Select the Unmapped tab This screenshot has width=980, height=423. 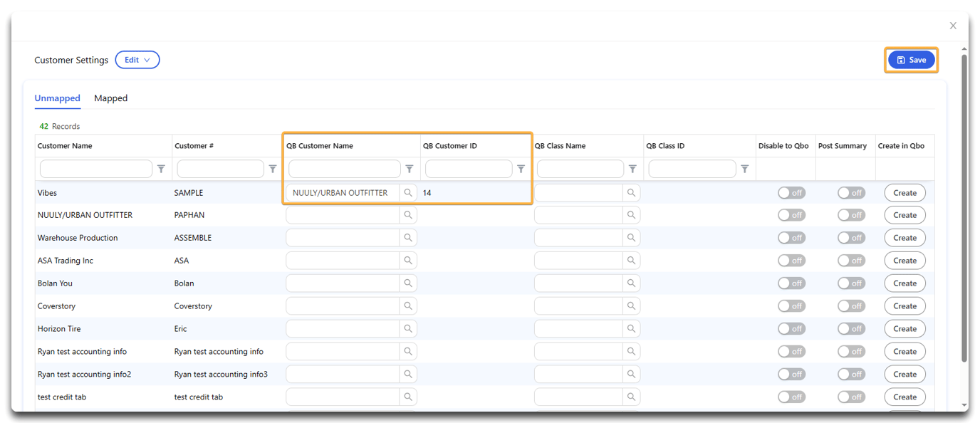tap(57, 98)
